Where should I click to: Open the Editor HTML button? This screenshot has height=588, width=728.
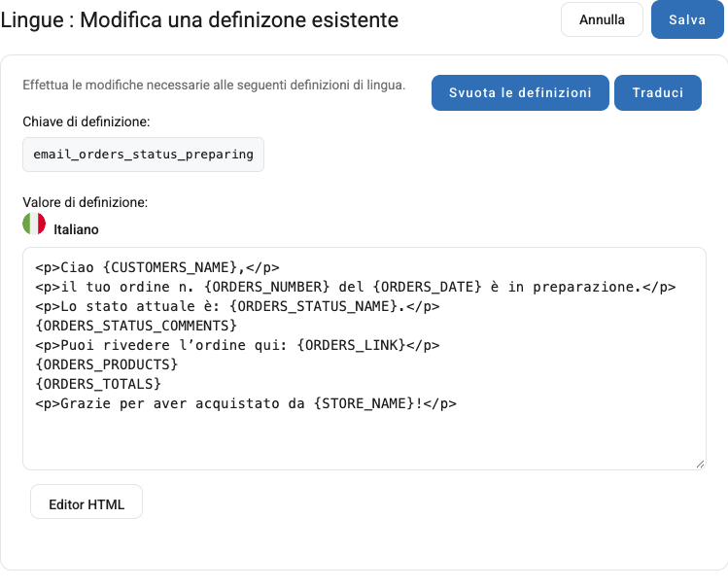(x=87, y=502)
